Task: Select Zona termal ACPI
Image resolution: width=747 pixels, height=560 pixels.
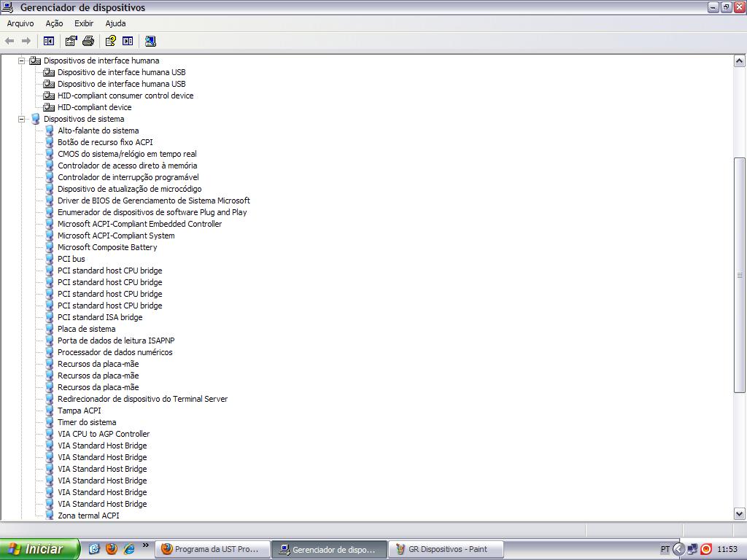Action: tap(88, 516)
